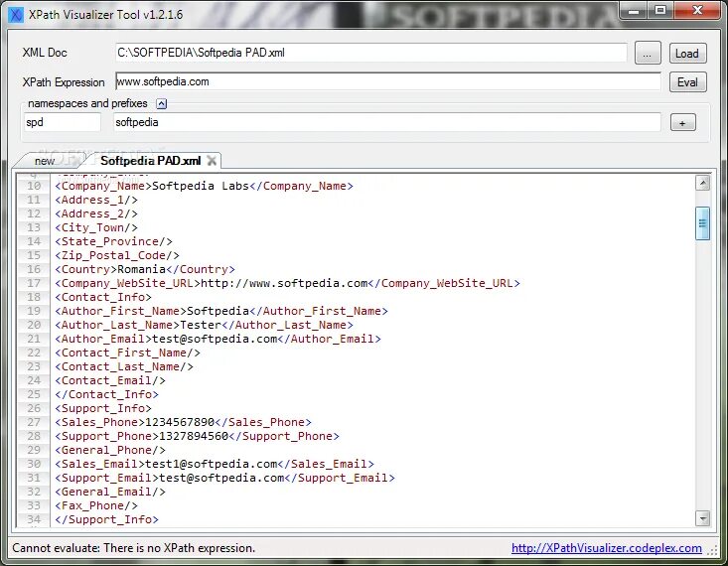Open the XPathVisualizer.codeplex.com link
The image size is (728, 566).
pyautogui.click(x=607, y=548)
